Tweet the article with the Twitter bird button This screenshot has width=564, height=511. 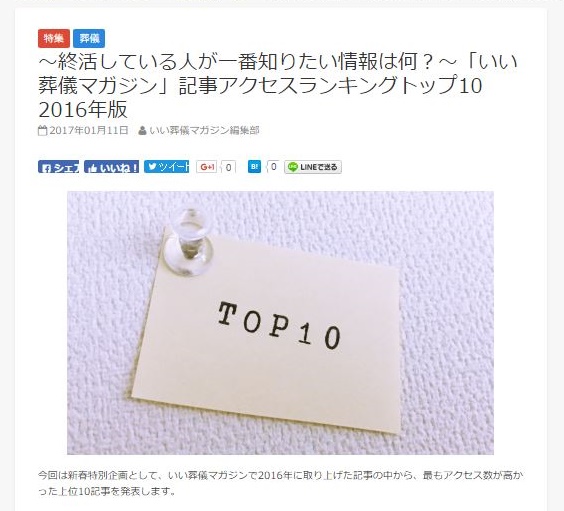[167, 166]
